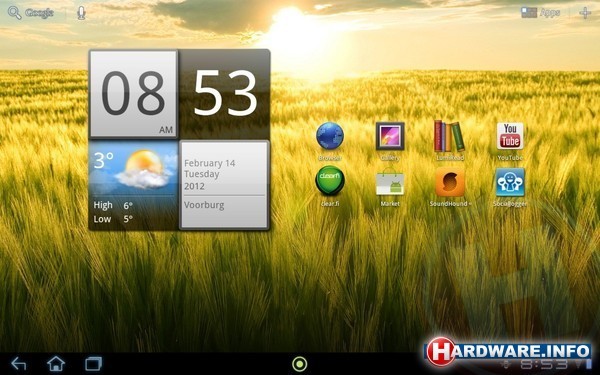
Task: Open the Recent apps button
Action: (93, 364)
